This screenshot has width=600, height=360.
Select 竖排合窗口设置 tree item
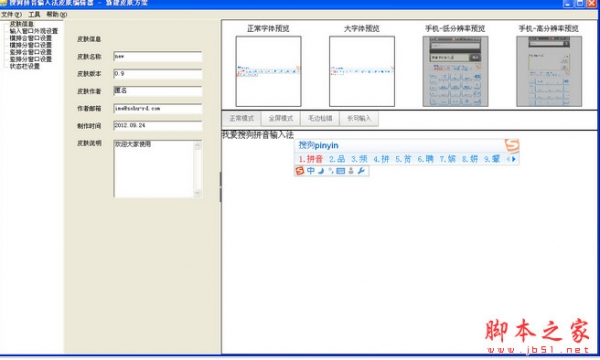click(31, 52)
